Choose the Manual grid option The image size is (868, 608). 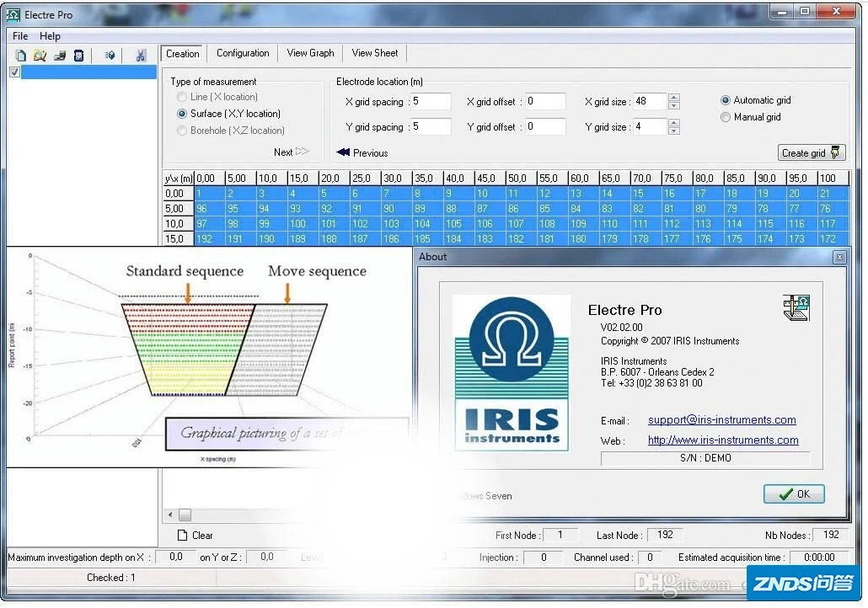click(x=726, y=117)
